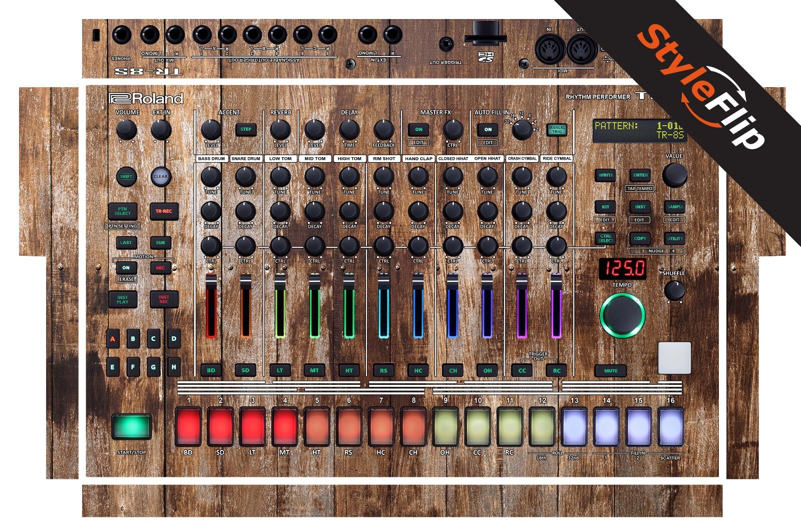This screenshot has width=801, height=532.
Task: Click the VOLUME knob
Action: click(x=126, y=130)
